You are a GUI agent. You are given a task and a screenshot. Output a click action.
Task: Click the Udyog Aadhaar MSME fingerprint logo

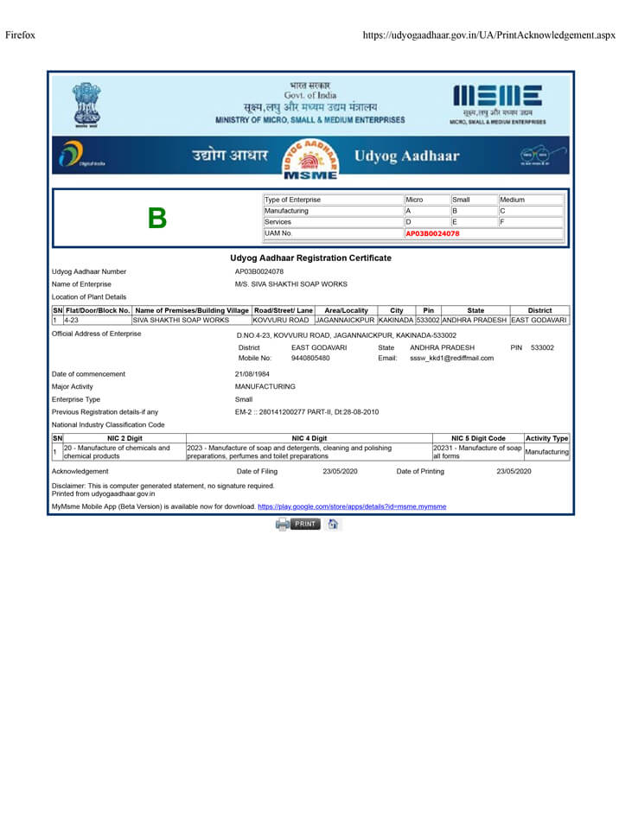306,159
